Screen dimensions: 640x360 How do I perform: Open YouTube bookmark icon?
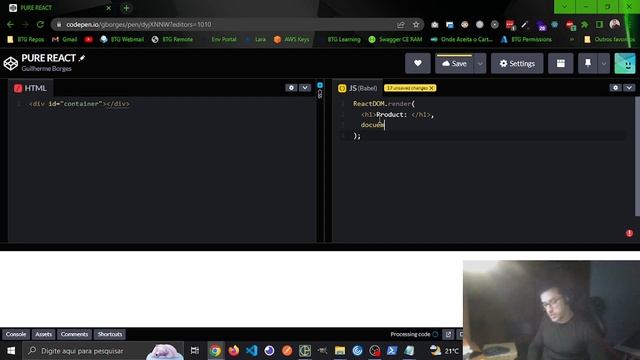click(x=89, y=39)
